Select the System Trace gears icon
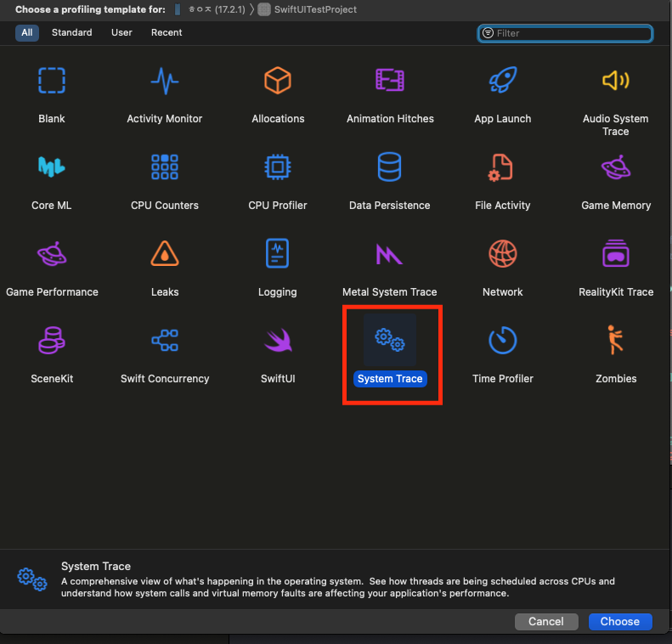Image resolution: width=672 pixels, height=644 pixels. [x=390, y=340]
